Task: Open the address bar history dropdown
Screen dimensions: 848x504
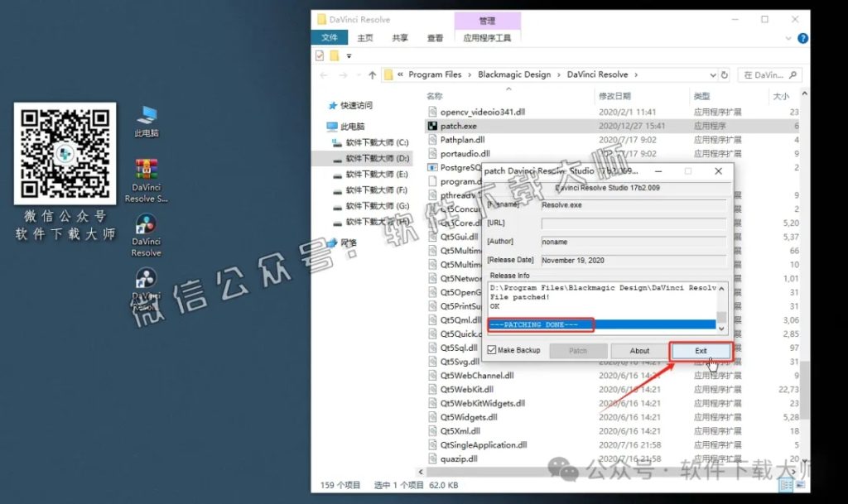Action: (x=714, y=74)
